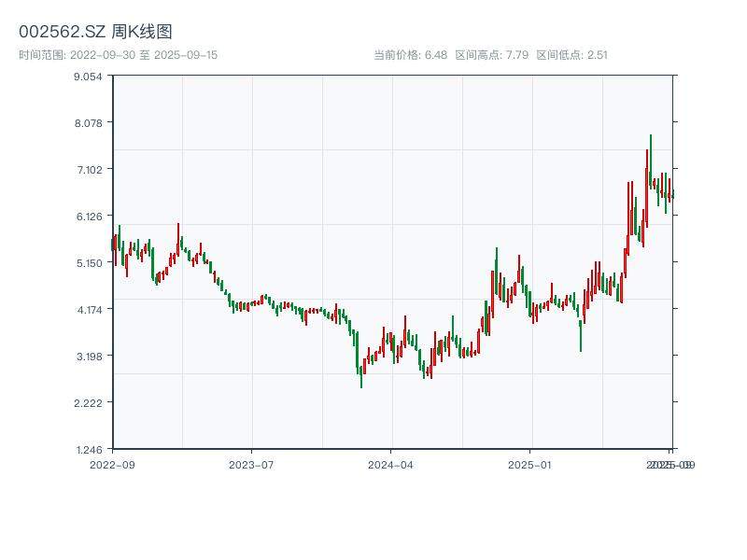Click the 区间低点 2.51 label
The width and height of the screenshot is (747, 560).
click(x=572, y=55)
